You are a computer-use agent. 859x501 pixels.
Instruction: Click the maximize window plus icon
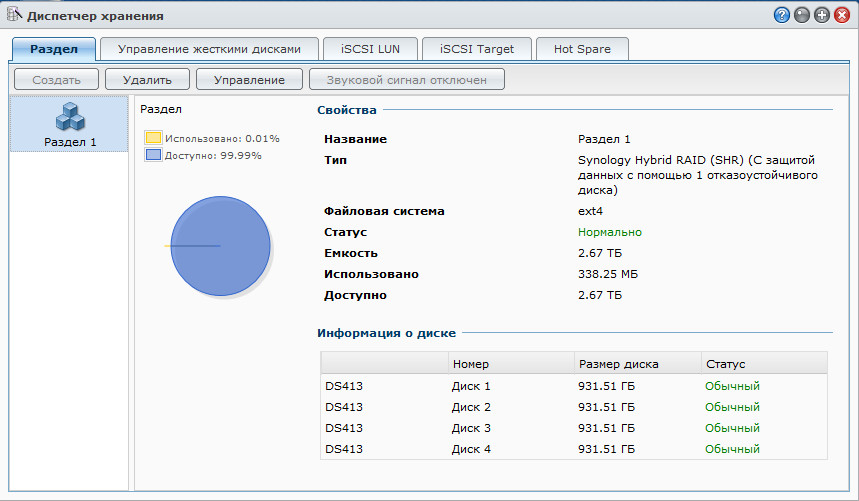[x=822, y=16]
